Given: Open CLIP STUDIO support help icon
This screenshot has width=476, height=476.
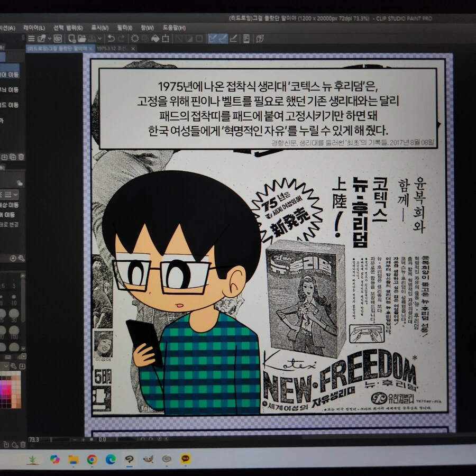Looking at the screenshot, I should [x=260, y=39].
